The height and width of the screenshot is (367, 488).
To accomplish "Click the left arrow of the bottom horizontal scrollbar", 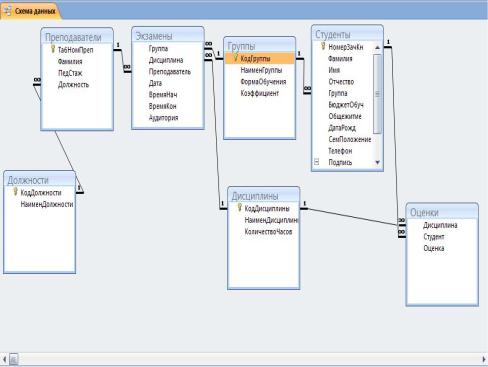I will pyautogui.click(x=4, y=359).
